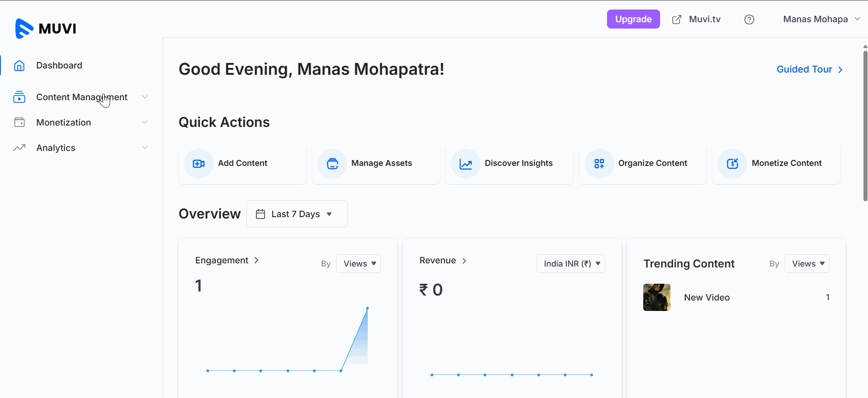
Task: Open the Last 7 Days date dropdown
Action: coord(297,214)
